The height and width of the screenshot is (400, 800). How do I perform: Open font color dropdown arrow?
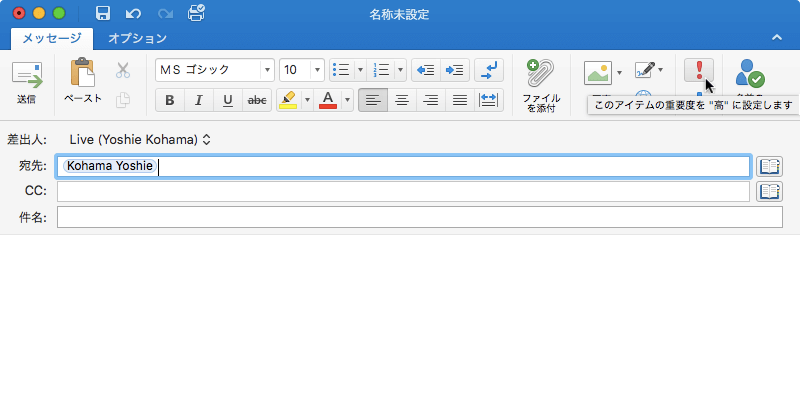click(x=347, y=100)
